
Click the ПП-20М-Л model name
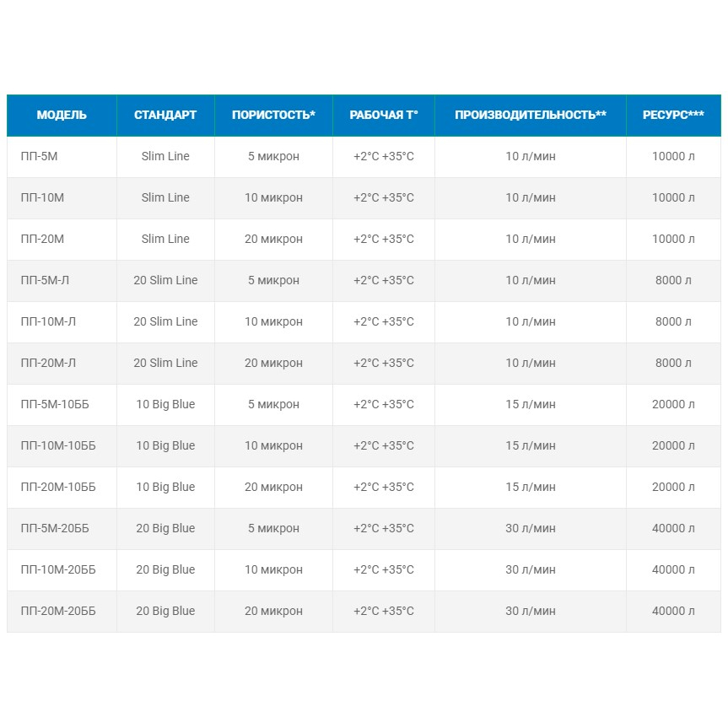click(48, 363)
